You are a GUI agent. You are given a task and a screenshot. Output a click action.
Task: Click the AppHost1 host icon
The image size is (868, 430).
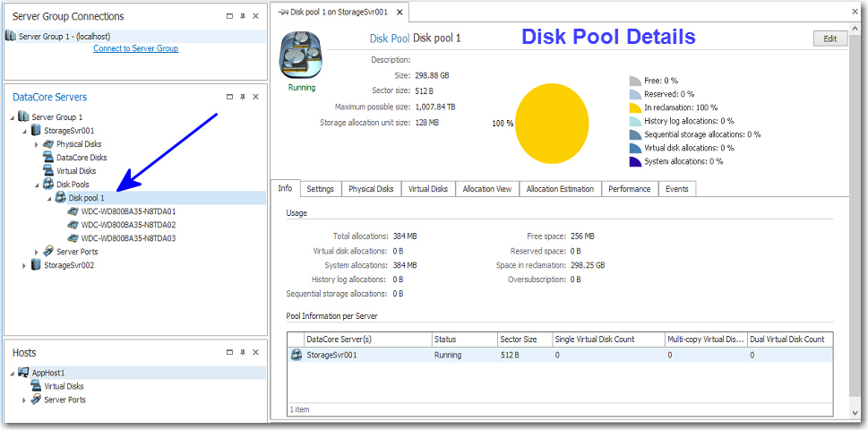click(x=23, y=373)
